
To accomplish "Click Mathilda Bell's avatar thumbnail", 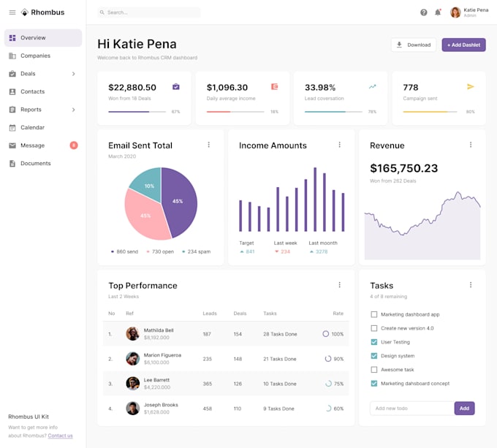I will click(132, 333).
